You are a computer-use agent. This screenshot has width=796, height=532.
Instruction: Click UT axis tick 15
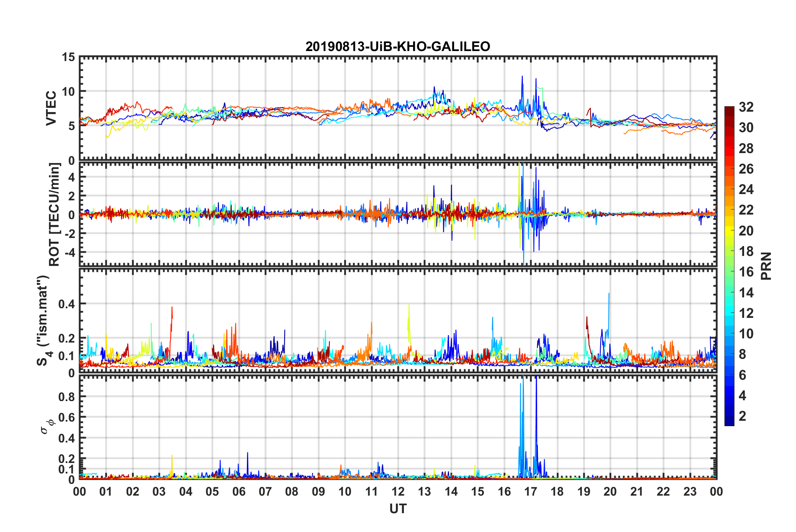(478, 491)
